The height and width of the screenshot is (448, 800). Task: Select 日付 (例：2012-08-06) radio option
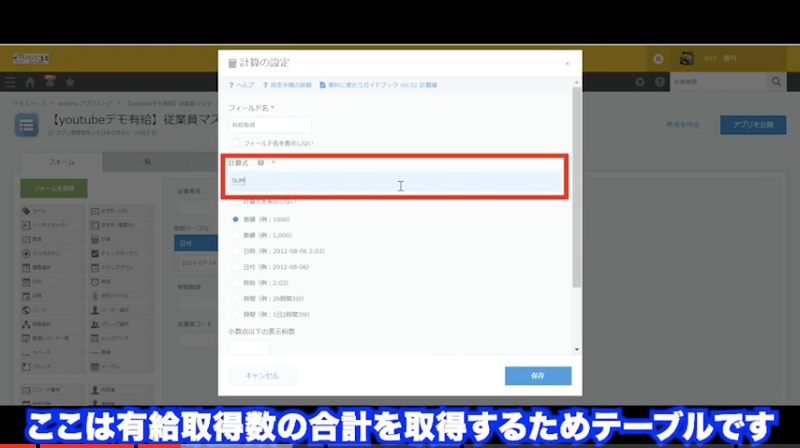(x=236, y=266)
